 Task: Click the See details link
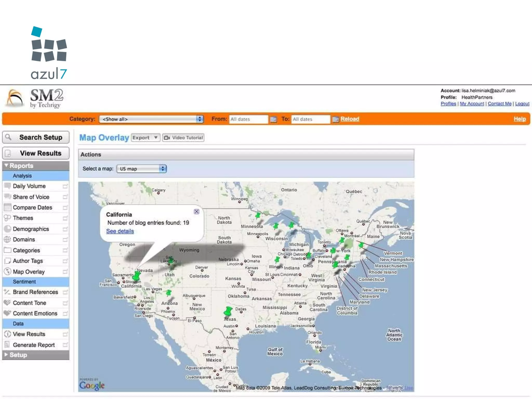(x=120, y=231)
